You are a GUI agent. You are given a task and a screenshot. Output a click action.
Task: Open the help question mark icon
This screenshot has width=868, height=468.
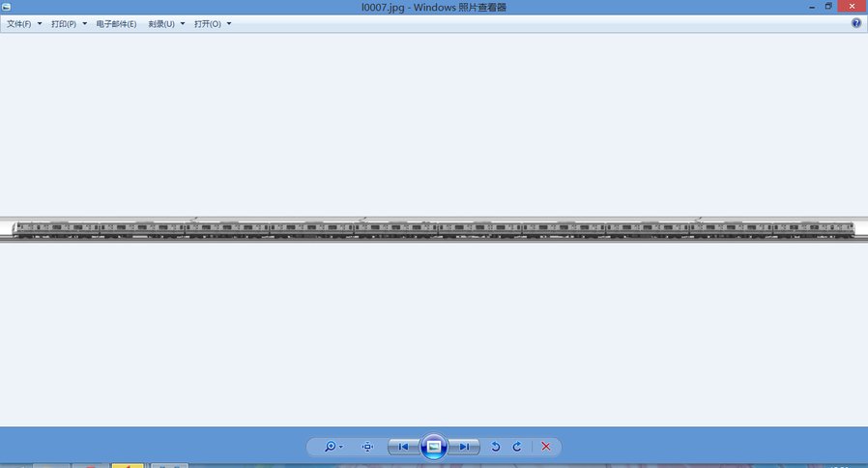click(x=856, y=23)
